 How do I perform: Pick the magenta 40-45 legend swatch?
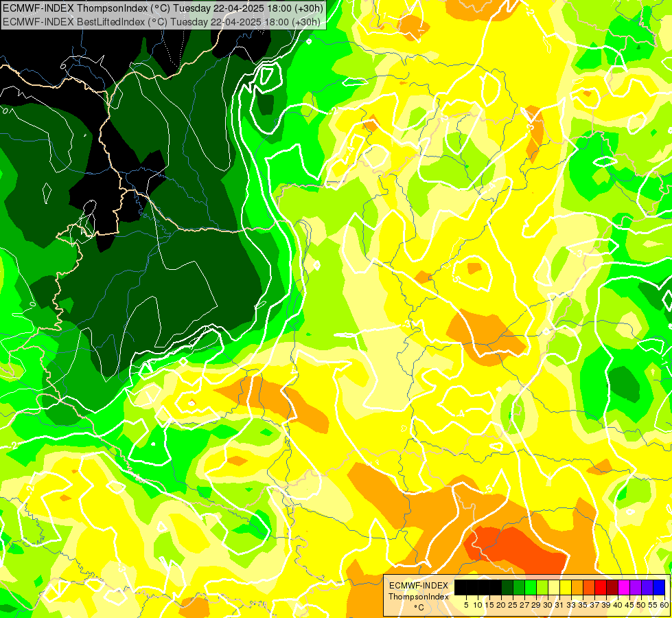[x=624, y=587]
